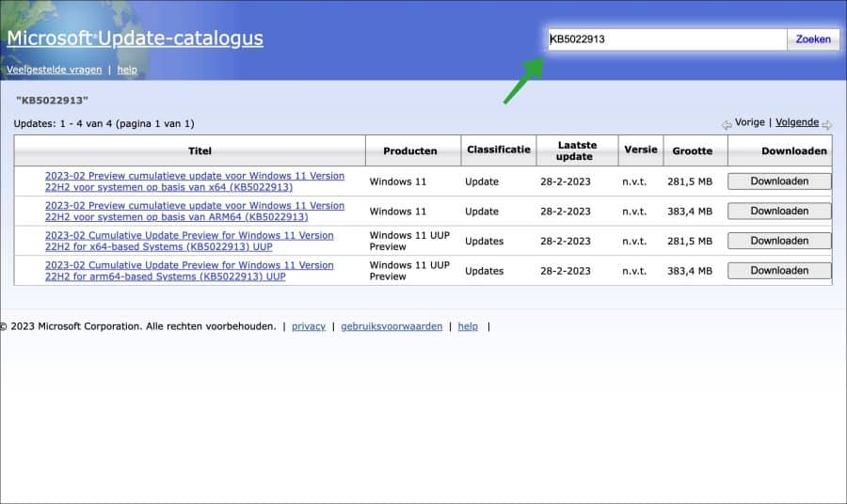Sort by the Classificatie column header
Screen dimensions: 847x504
[499, 150]
